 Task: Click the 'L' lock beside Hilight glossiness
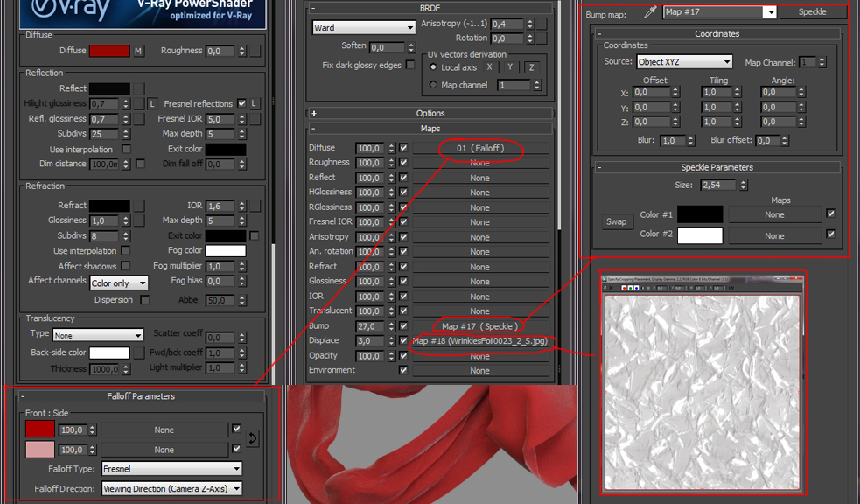pyautogui.click(x=152, y=104)
